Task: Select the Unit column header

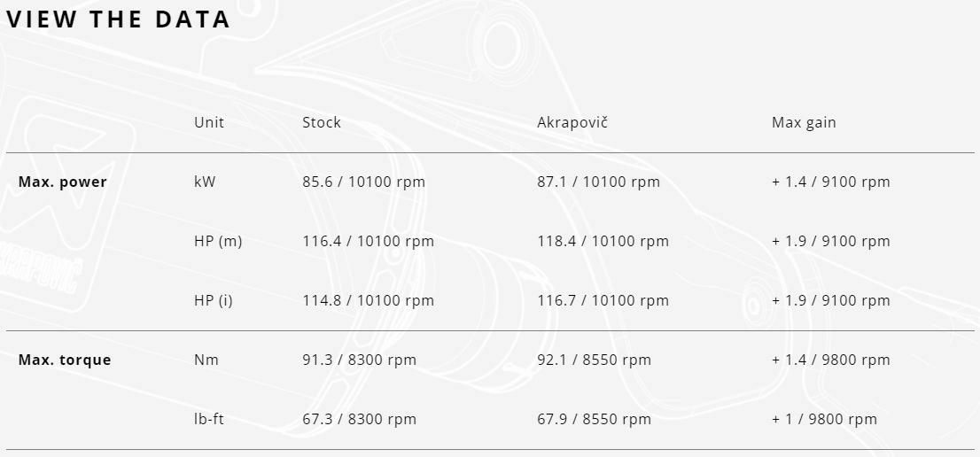Action: click(209, 122)
